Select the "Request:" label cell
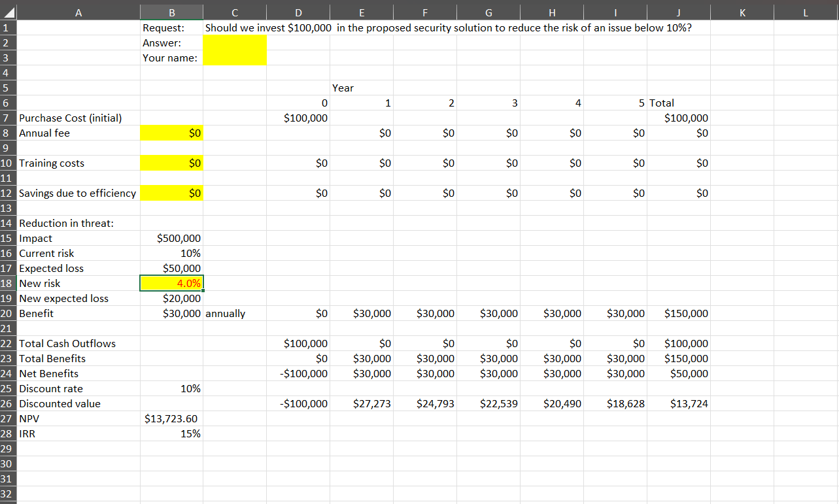The height and width of the screenshot is (504, 839). click(171, 28)
